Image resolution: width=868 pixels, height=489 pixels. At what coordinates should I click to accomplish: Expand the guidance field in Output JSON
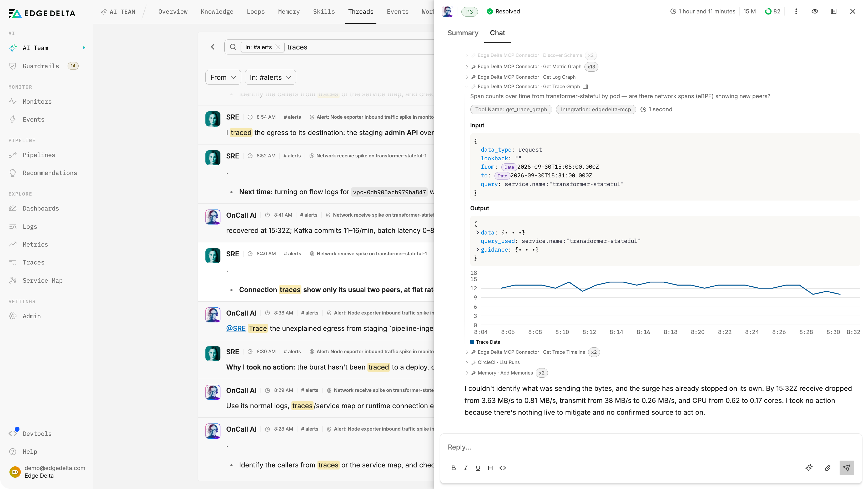[x=477, y=250]
